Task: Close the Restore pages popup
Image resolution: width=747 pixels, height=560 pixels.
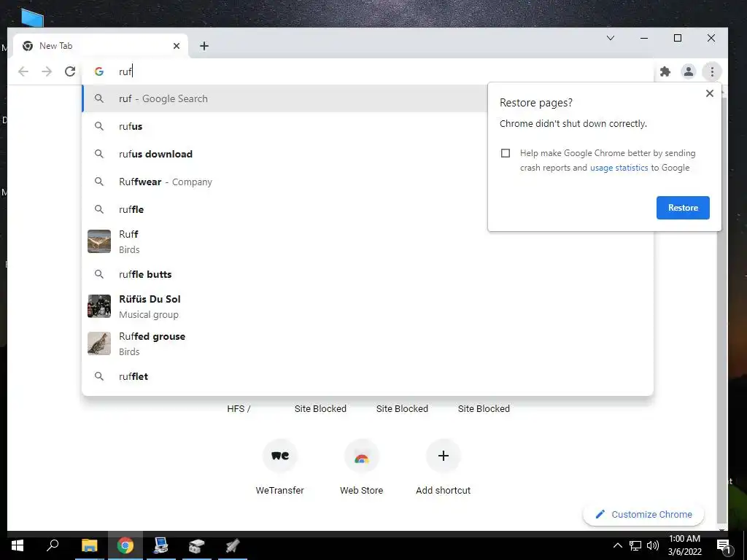Action: pyautogui.click(x=709, y=93)
